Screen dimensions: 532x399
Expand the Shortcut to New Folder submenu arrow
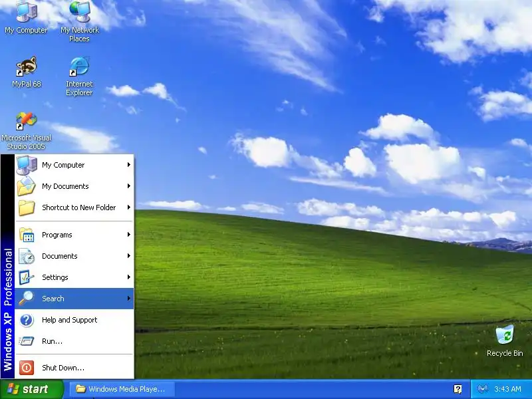(129, 207)
